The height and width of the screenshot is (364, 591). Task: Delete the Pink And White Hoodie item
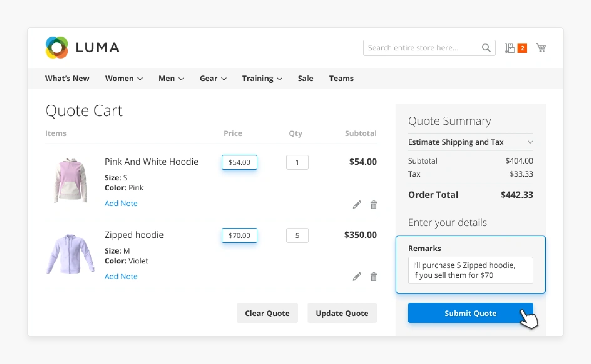click(374, 205)
